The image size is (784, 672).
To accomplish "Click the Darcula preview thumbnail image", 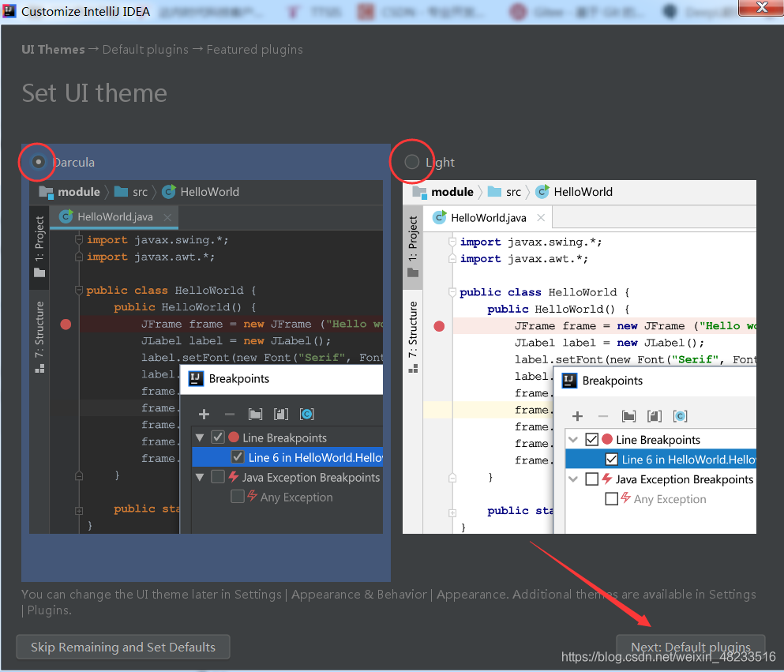I will point(206,357).
